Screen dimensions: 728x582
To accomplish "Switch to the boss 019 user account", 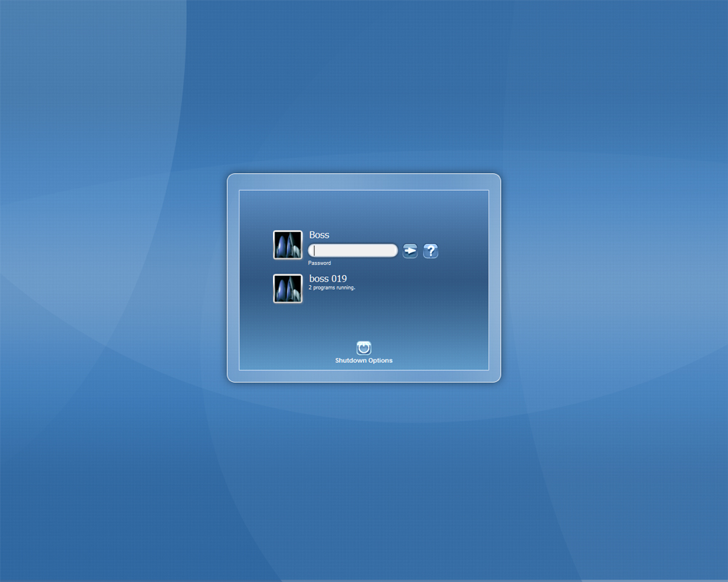I will [x=329, y=278].
